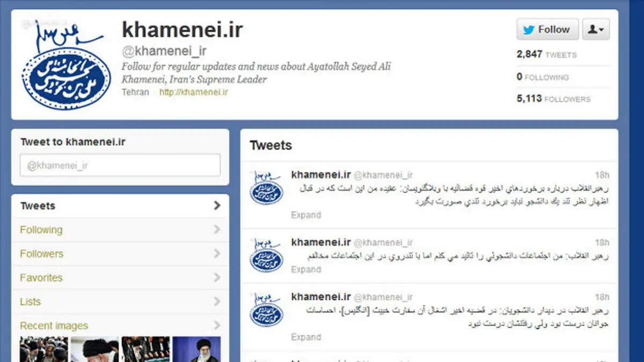Open the first recent image thumbnail
This screenshot has height=362, width=644.
[44, 349]
